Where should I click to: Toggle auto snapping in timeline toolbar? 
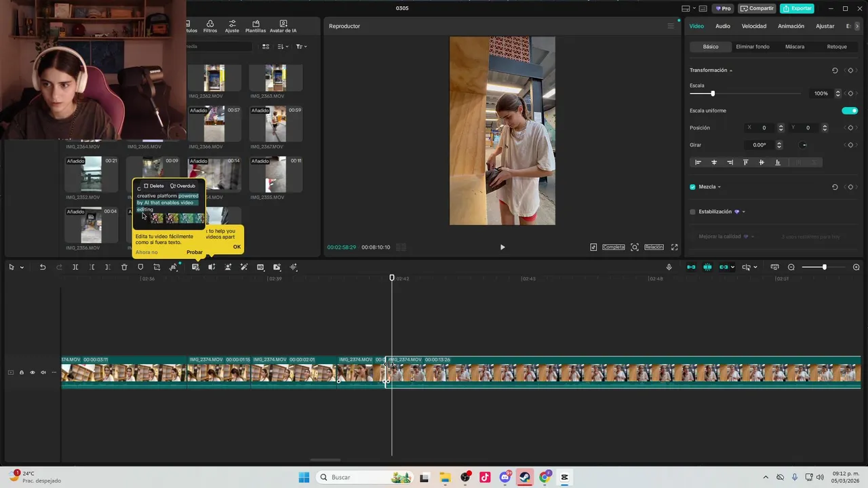tap(707, 267)
